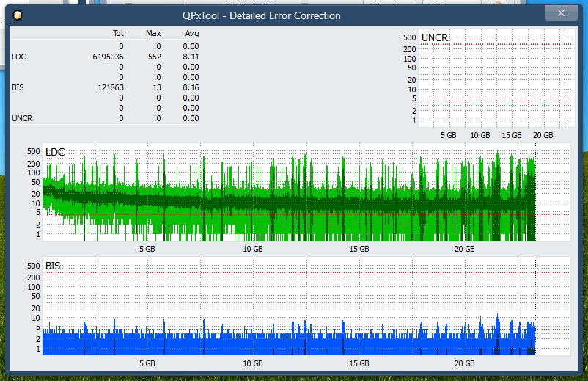This screenshot has width=588, height=381.
Task: Click the window title 'QPxTool - Detailed Error Correction'
Action: point(261,15)
